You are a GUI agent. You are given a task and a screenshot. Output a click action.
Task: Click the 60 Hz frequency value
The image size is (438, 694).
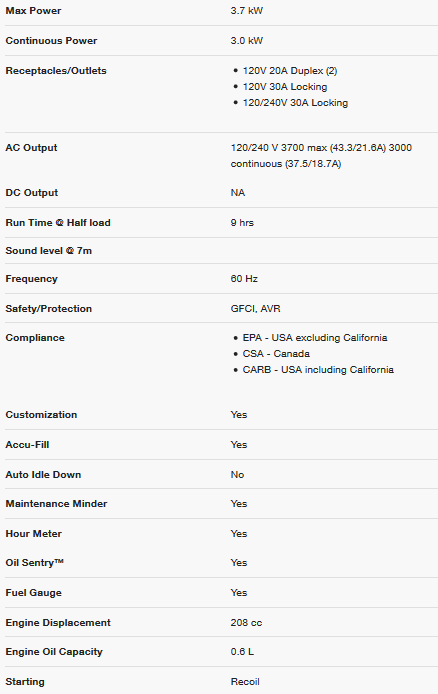[x=244, y=279]
